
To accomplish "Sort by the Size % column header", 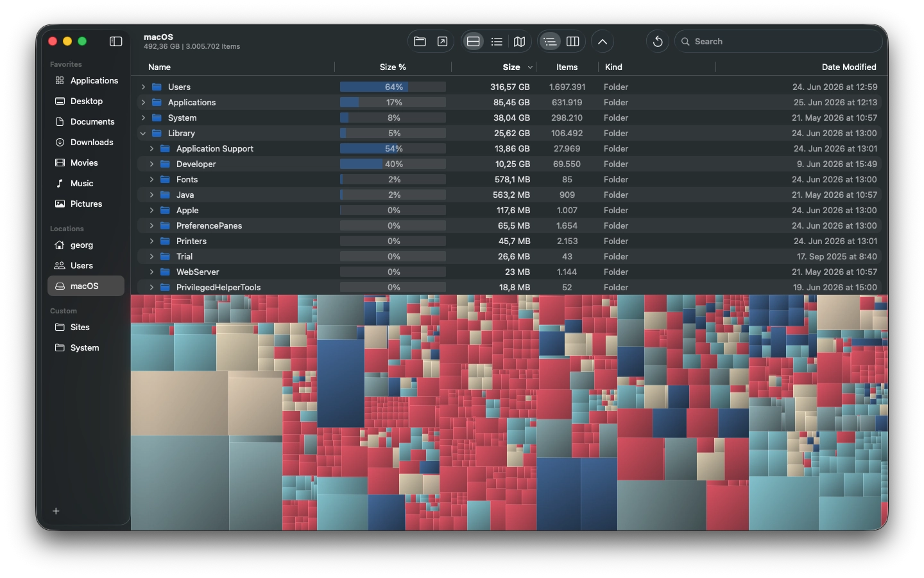I will coord(393,67).
